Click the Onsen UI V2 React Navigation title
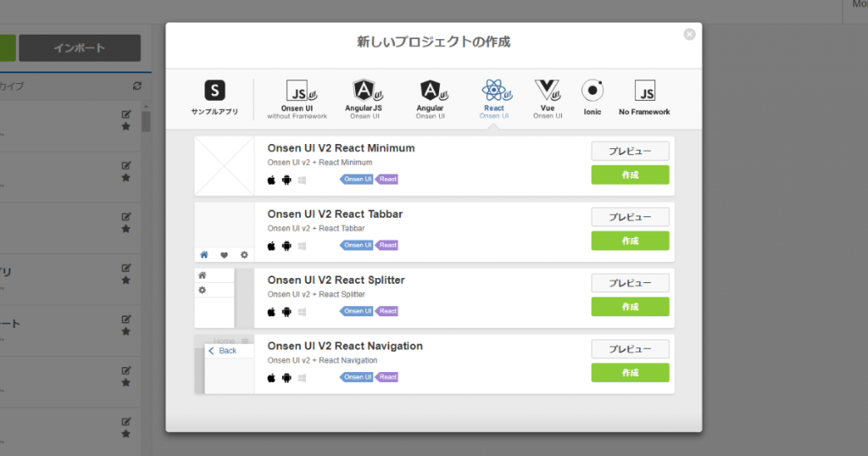The image size is (868, 456). coord(345,346)
